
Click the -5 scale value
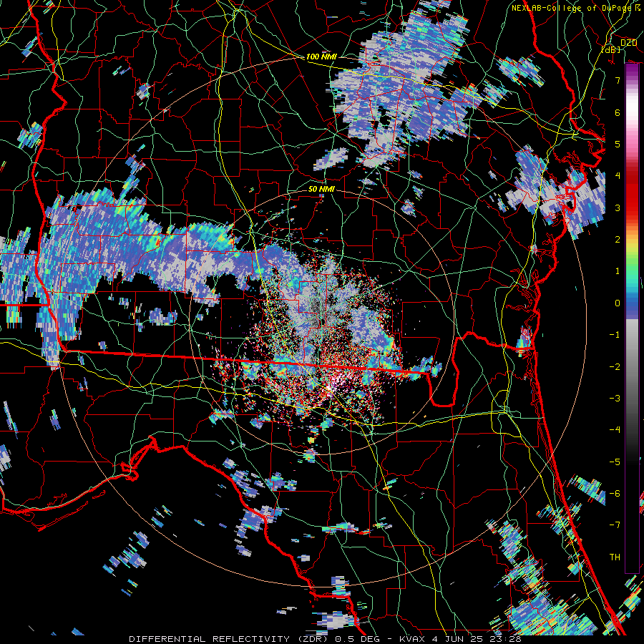[x=615, y=462]
